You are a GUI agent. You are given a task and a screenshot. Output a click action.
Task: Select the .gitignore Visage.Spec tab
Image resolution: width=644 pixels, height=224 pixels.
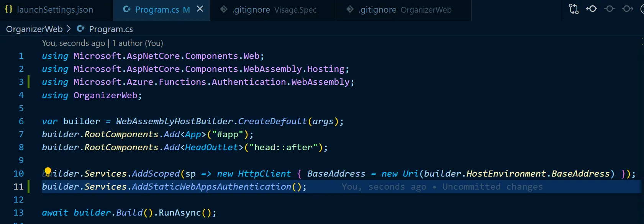(274, 10)
